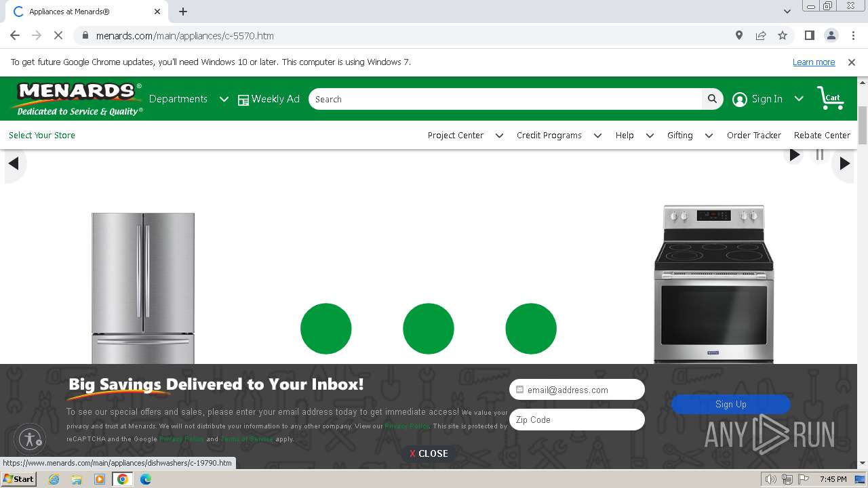Viewport: 868px width, 488px height.
Task: Click the Menards logo
Action: click(77, 99)
